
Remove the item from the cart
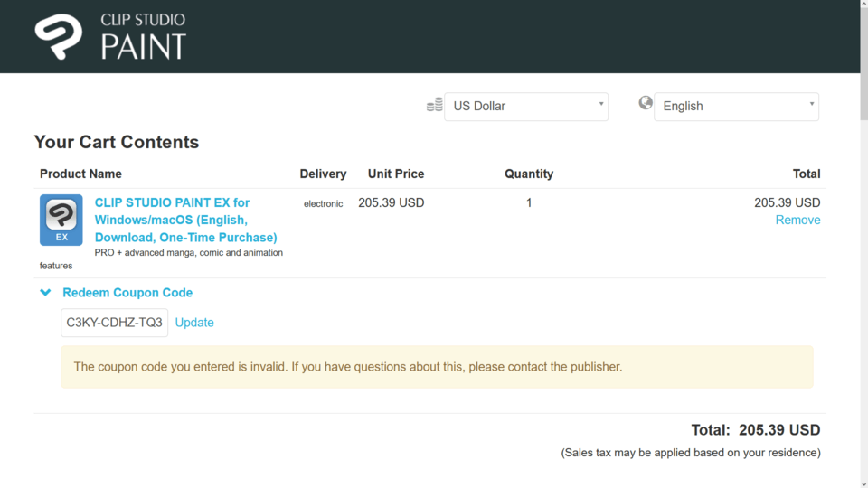(797, 220)
